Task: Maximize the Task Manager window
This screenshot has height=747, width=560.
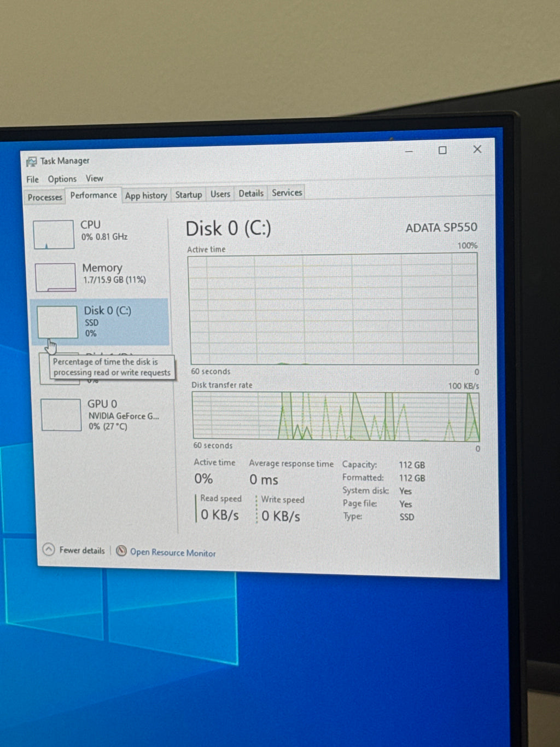Action: [x=442, y=150]
